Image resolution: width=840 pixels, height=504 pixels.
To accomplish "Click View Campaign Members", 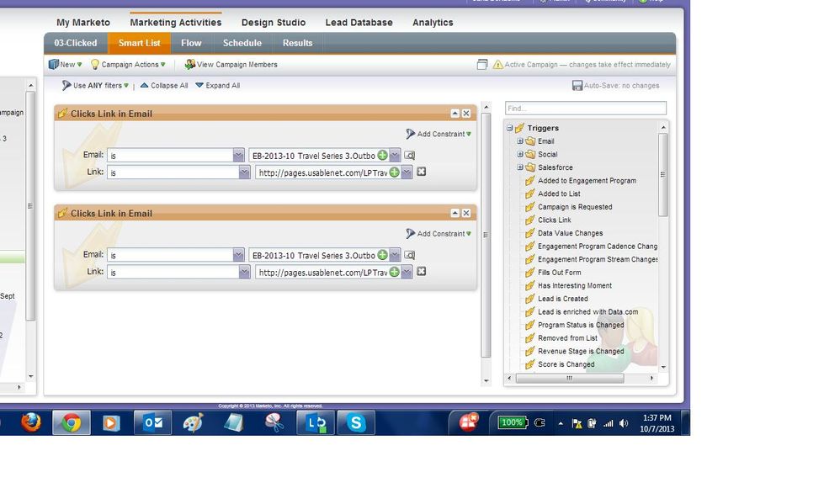I will (x=231, y=65).
